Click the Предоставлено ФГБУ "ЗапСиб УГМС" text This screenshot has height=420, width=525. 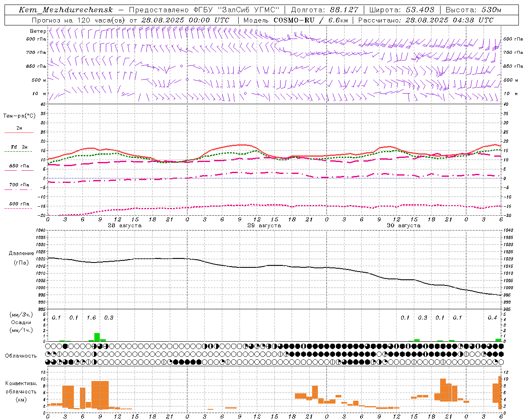[x=204, y=10]
